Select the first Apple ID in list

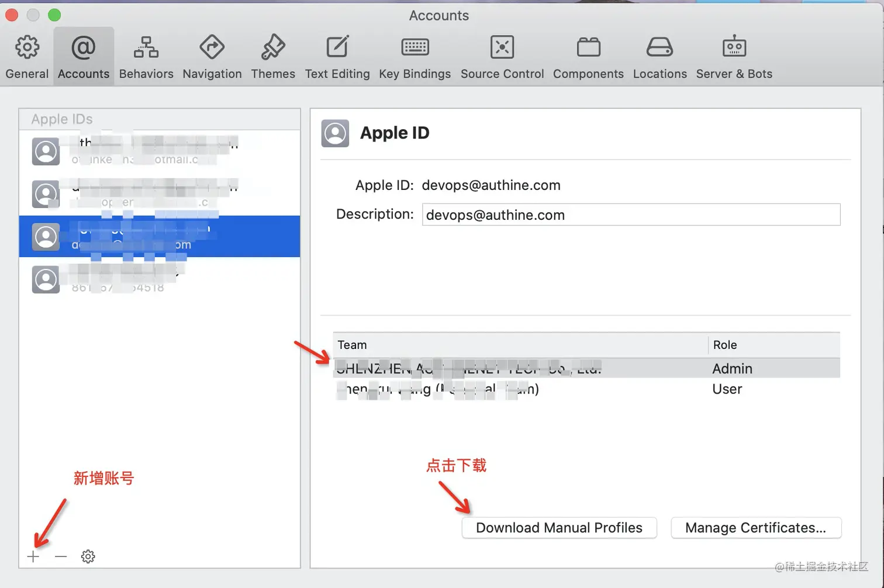click(159, 151)
